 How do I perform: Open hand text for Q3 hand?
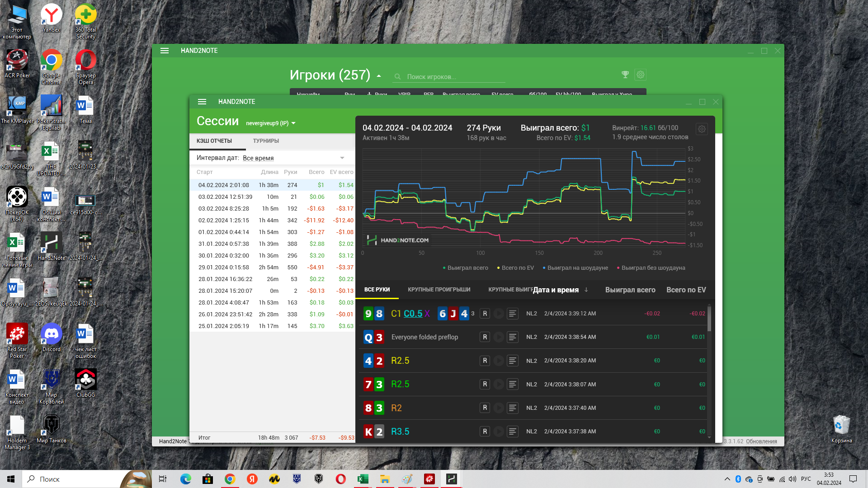pyautogui.click(x=512, y=337)
